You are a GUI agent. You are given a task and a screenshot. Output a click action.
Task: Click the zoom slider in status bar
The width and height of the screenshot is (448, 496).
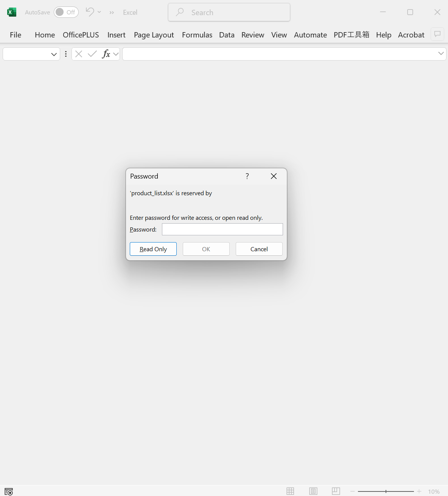click(x=386, y=491)
